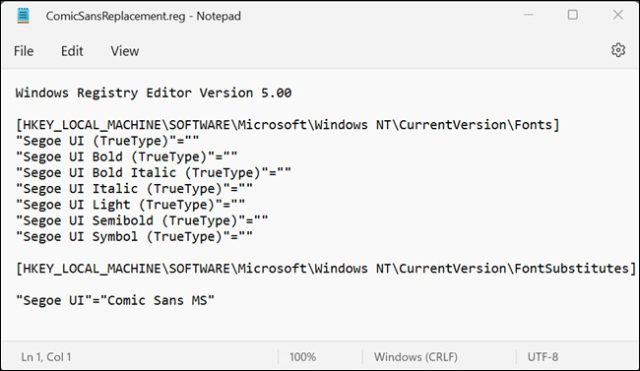Viewport: 640px width, 371px height.
Task: Click the Windows (CRLF) line ending indicator
Action: (416, 357)
